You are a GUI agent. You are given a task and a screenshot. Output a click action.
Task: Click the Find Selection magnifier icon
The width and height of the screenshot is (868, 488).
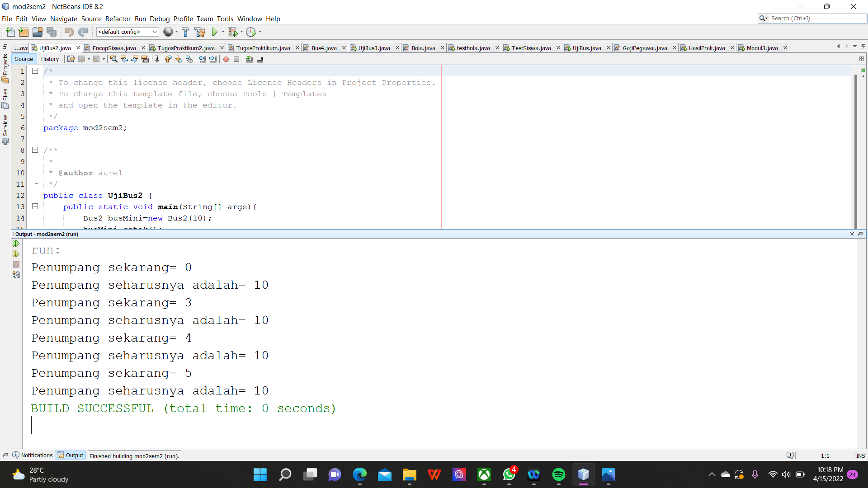tap(114, 59)
